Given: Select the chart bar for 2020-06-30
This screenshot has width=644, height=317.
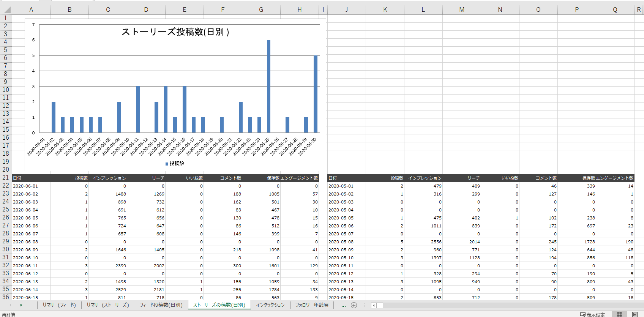Looking at the screenshot, I should (x=316, y=94).
